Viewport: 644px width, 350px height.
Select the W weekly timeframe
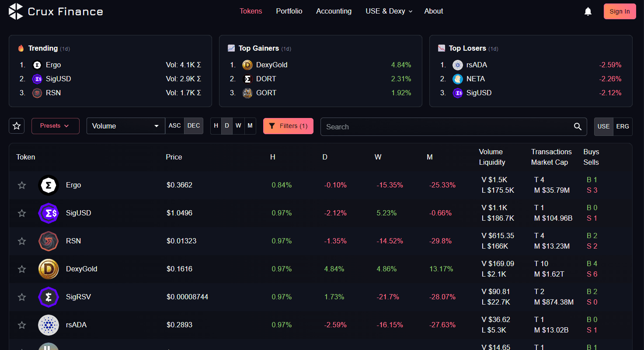(x=238, y=126)
